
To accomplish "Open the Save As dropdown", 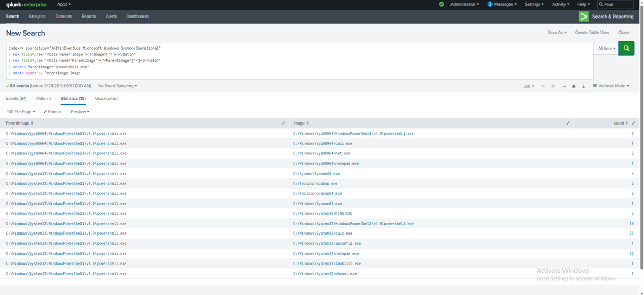I will coord(557,32).
